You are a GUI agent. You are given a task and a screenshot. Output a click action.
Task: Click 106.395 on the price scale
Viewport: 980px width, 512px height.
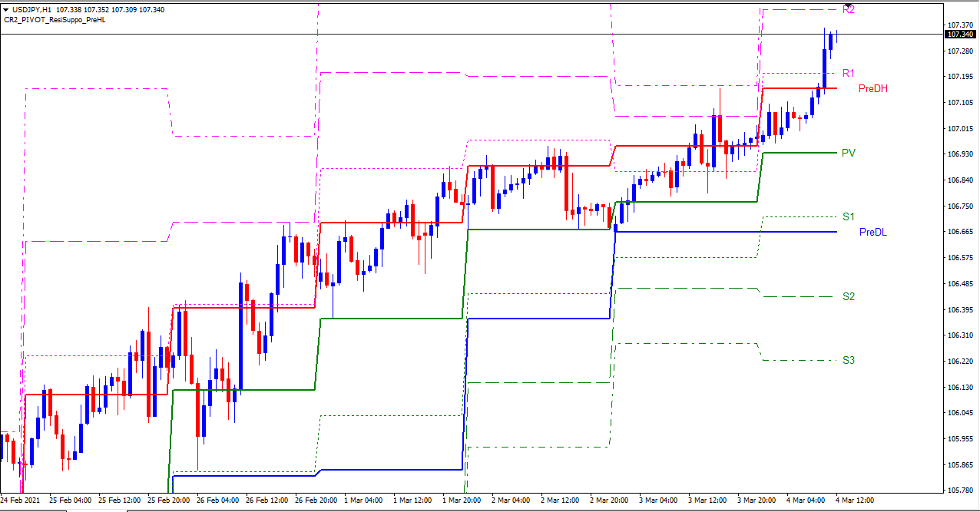click(x=961, y=309)
